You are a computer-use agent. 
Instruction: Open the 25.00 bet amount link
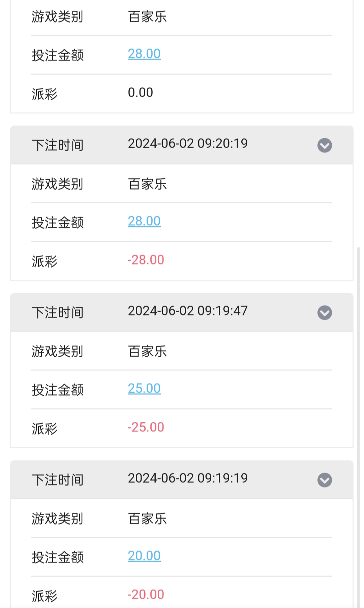(x=144, y=389)
